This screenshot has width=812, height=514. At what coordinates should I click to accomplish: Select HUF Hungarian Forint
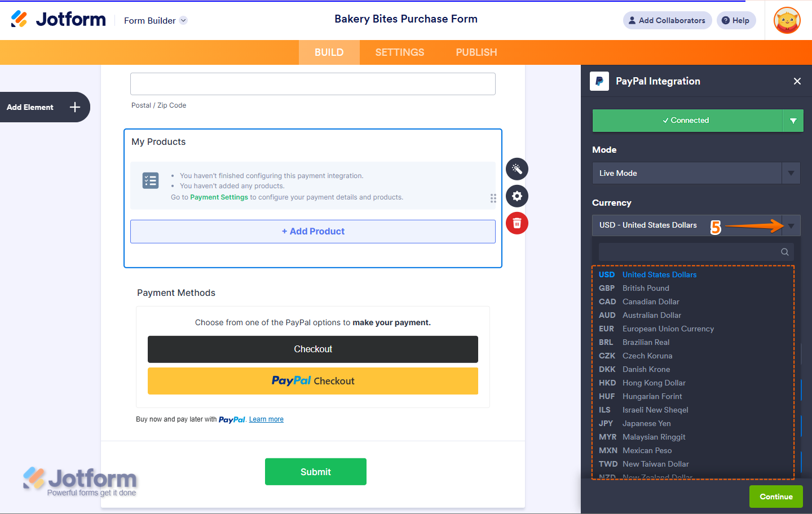tap(693, 396)
